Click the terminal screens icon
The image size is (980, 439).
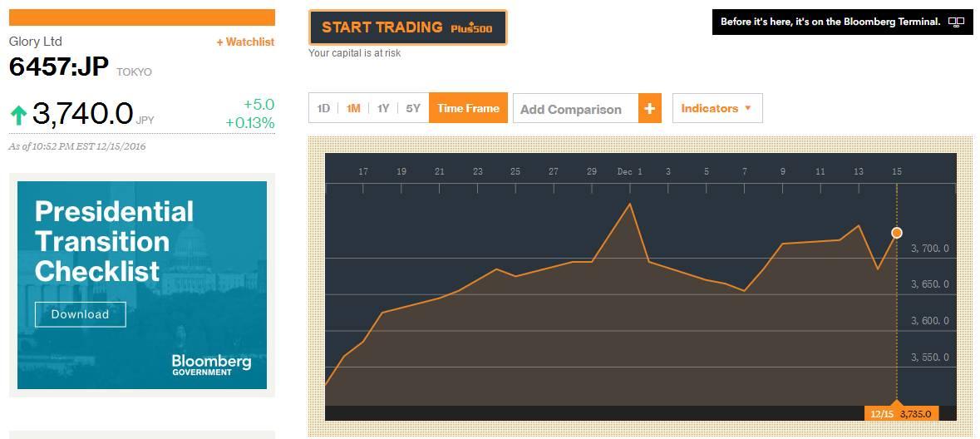[956, 22]
